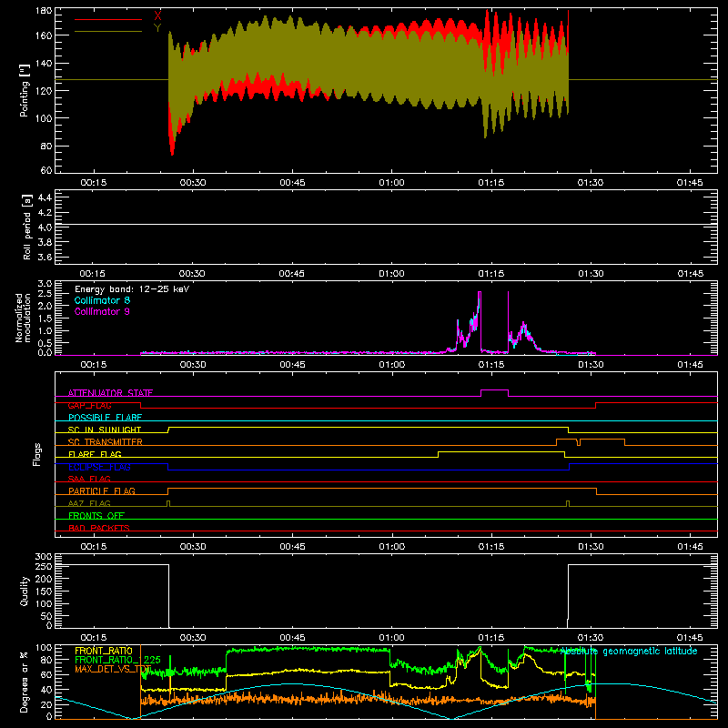
Task: Select the yellow FRONT_RATIO legend label
Action: point(104,651)
